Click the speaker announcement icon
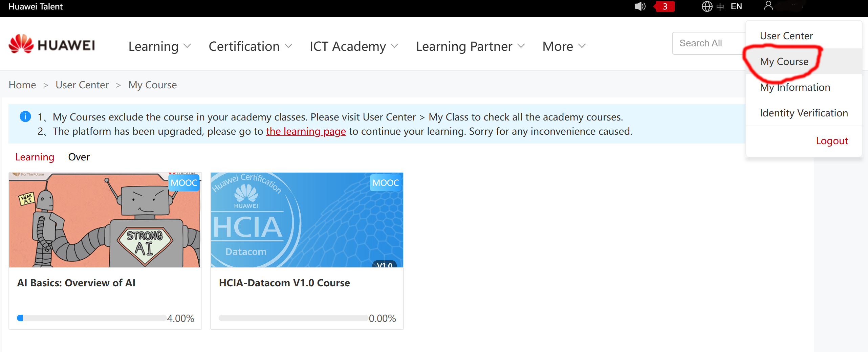The image size is (868, 352). point(639,6)
